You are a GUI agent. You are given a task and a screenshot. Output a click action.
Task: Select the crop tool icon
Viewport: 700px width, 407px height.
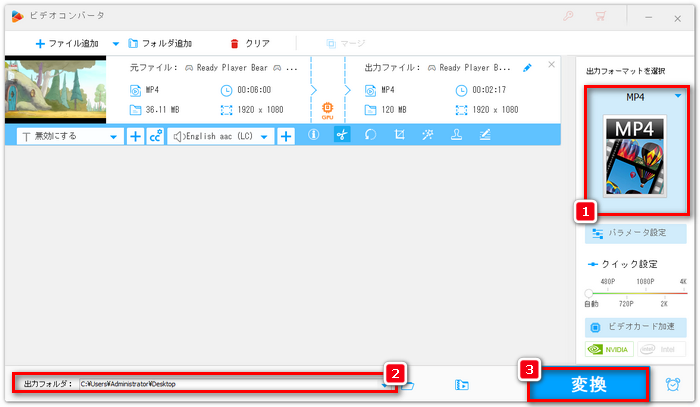click(x=398, y=136)
